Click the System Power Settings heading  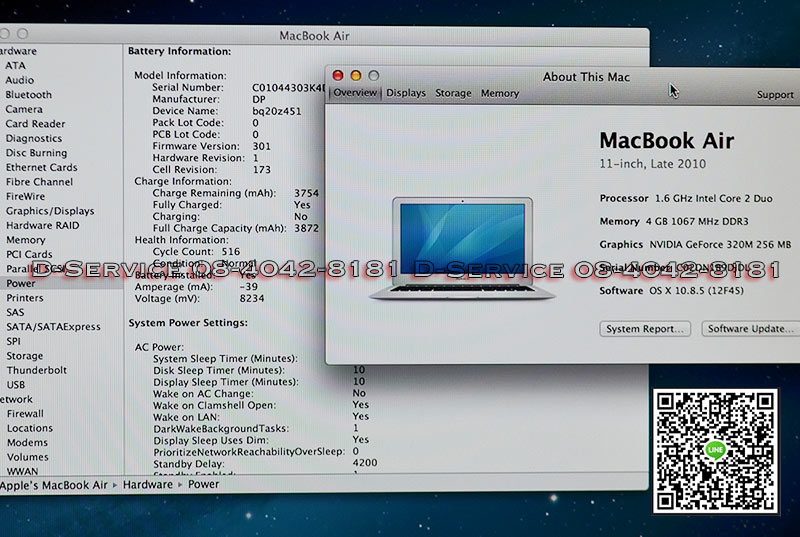click(x=188, y=323)
